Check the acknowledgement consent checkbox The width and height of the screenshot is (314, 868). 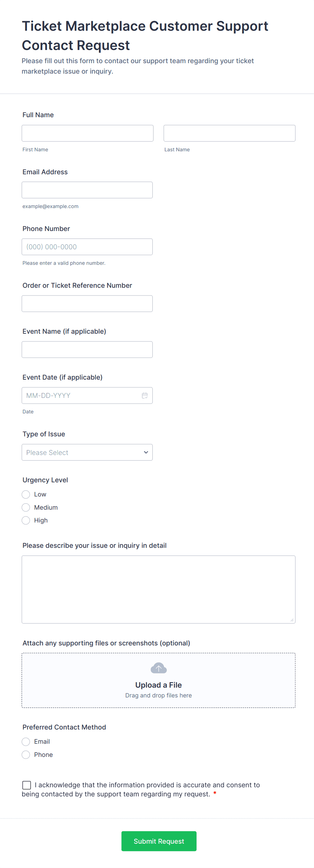[27, 785]
